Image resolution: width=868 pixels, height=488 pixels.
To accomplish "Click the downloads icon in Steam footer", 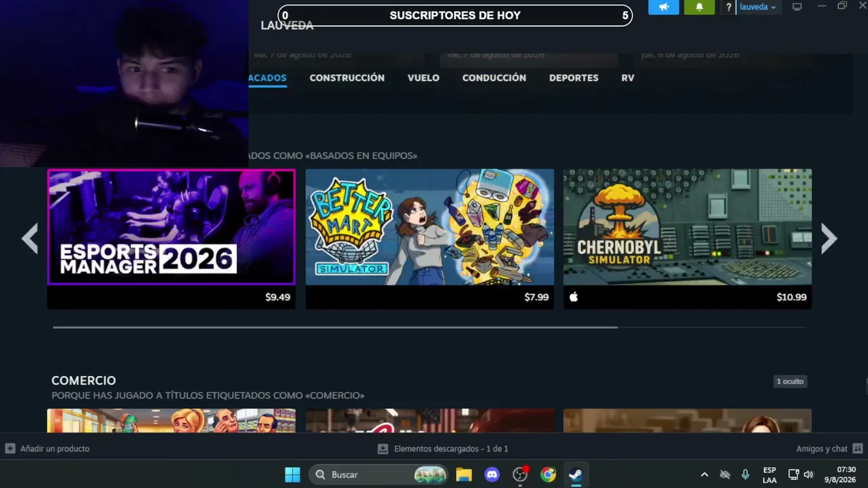I will 382,449.
